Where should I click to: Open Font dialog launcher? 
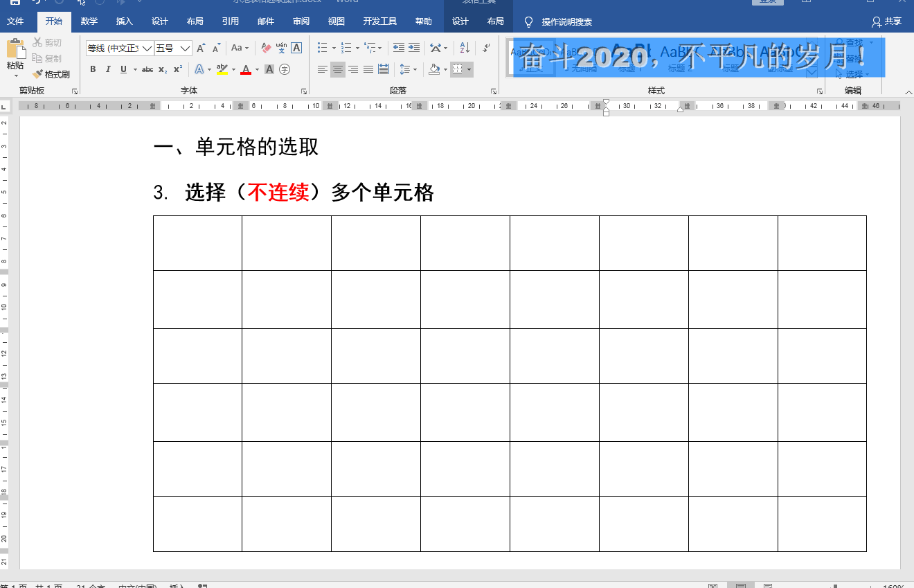(x=304, y=91)
